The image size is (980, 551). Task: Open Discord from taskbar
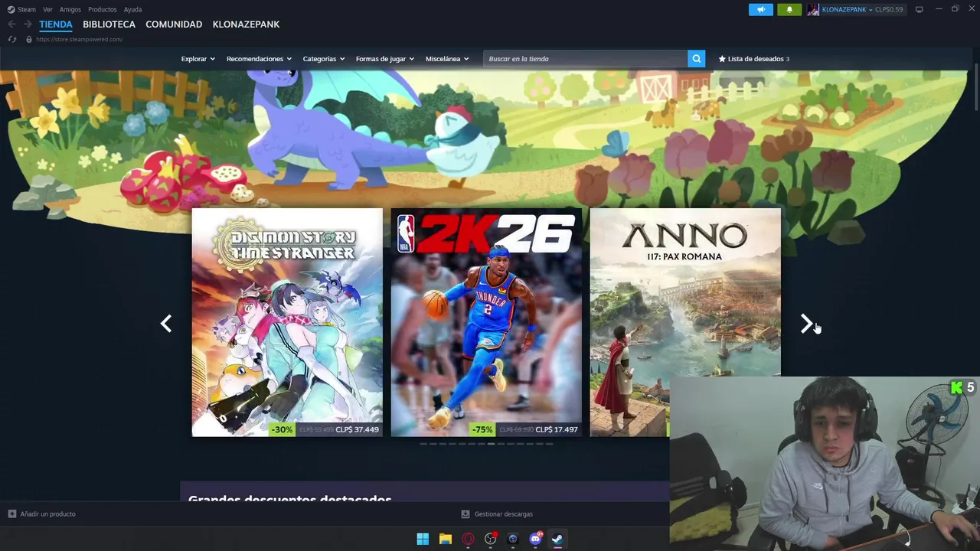pyautogui.click(x=536, y=539)
